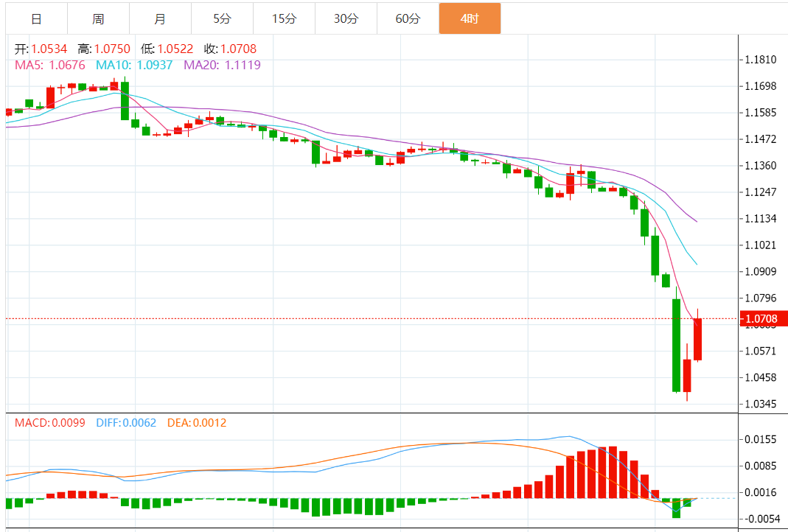Viewport: 788px width, 532px height.
Task: Click the 0.0085 MACD axis label
Action: (x=761, y=466)
